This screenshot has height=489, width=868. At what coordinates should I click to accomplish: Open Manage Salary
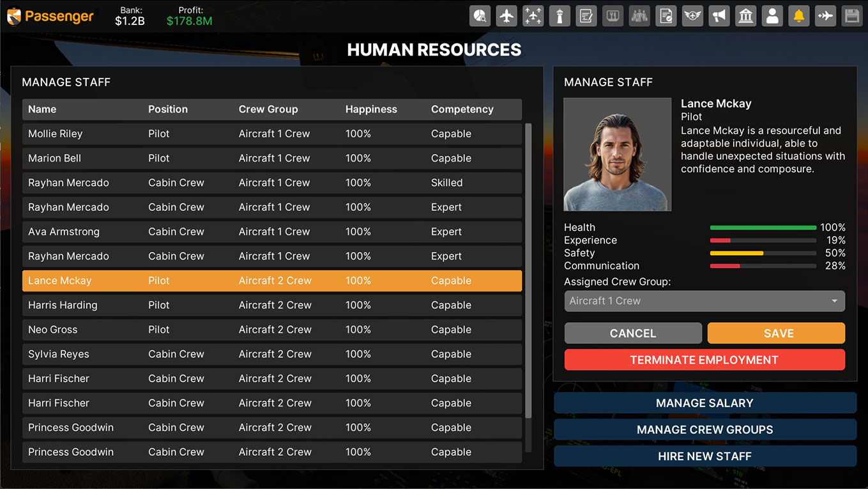[704, 403]
